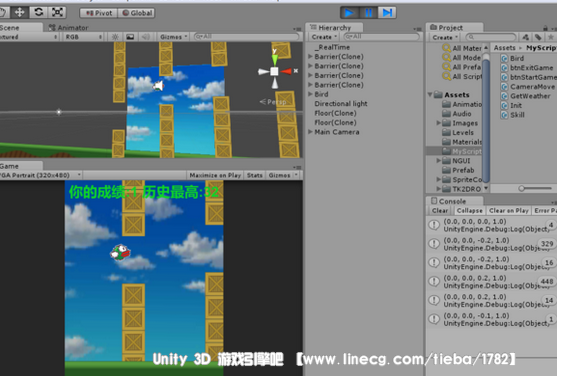
Task: Select the Hand tool in the toolbar
Action: [4, 13]
